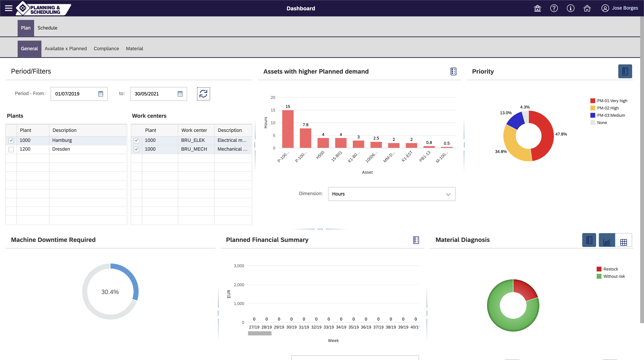This screenshot has height=360, width=644.
Task: Click the refresh period filter button
Action: pyautogui.click(x=203, y=94)
